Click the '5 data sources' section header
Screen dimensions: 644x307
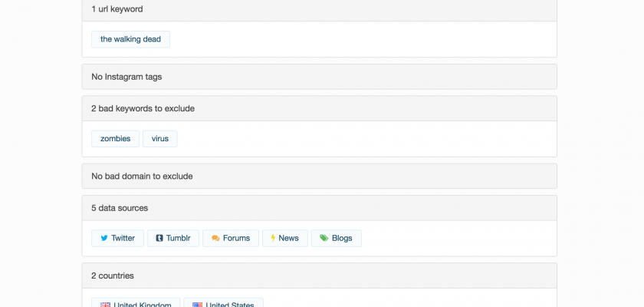[319, 208]
